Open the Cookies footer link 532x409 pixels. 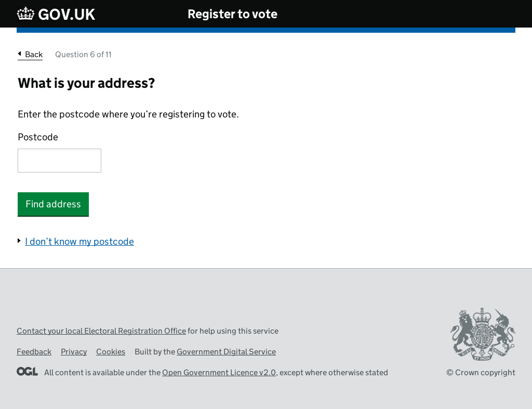[111, 352]
